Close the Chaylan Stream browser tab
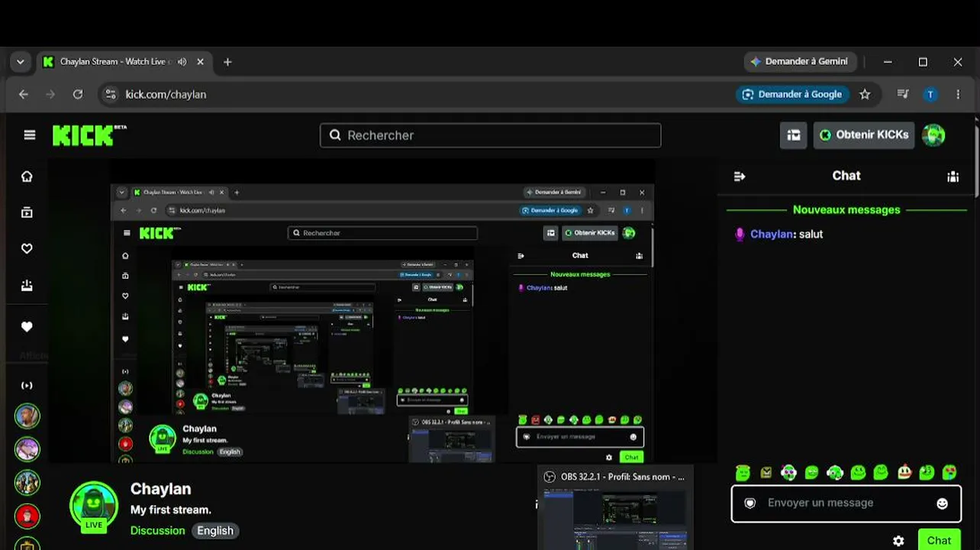Image resolution: width=980 pixels, height=550 pixels. click(200, 62)
